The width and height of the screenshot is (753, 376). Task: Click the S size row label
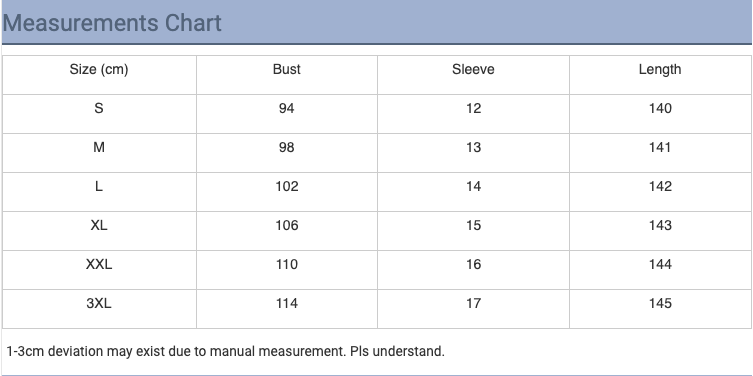point(99,109)
